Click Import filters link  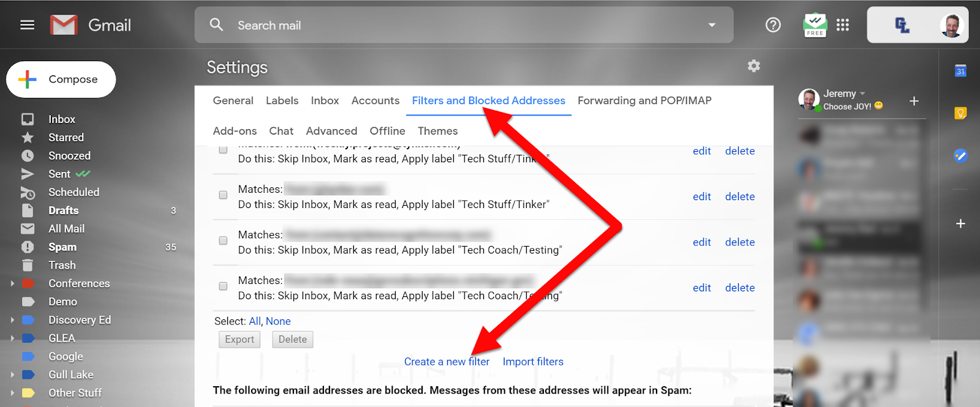click(533, 362)
